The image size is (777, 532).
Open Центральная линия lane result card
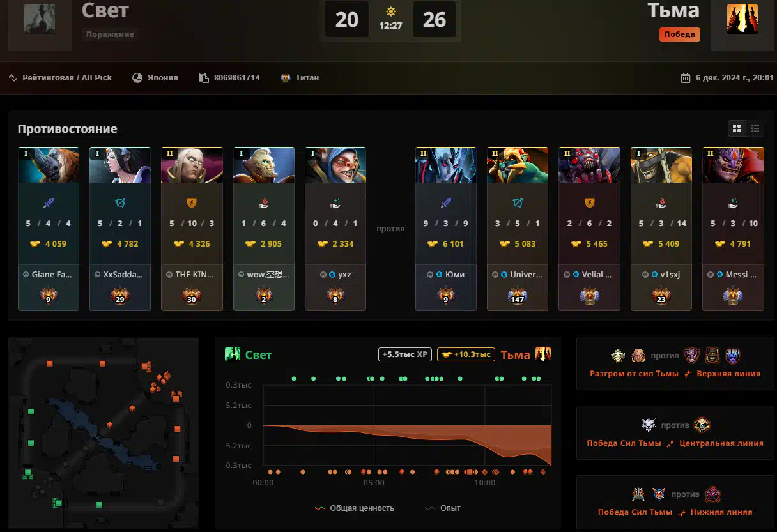[x=675, y=433]
